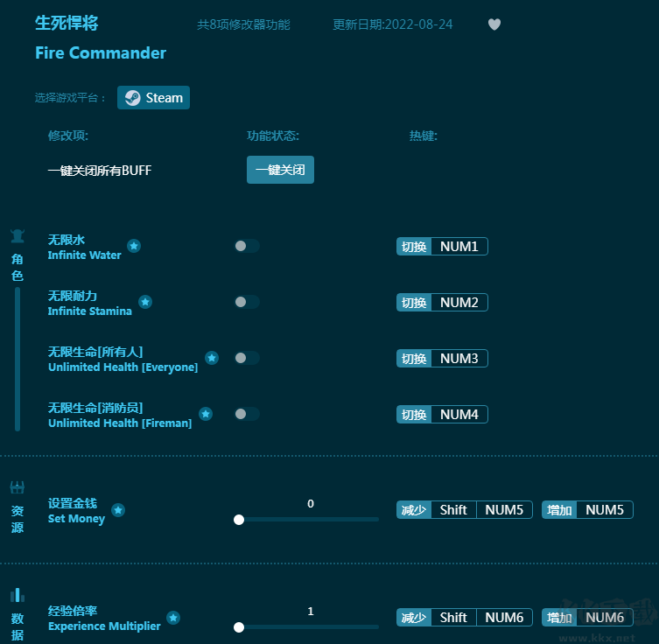Jump to the resources category icon
The image size is (659, 644).
[18, 488]
